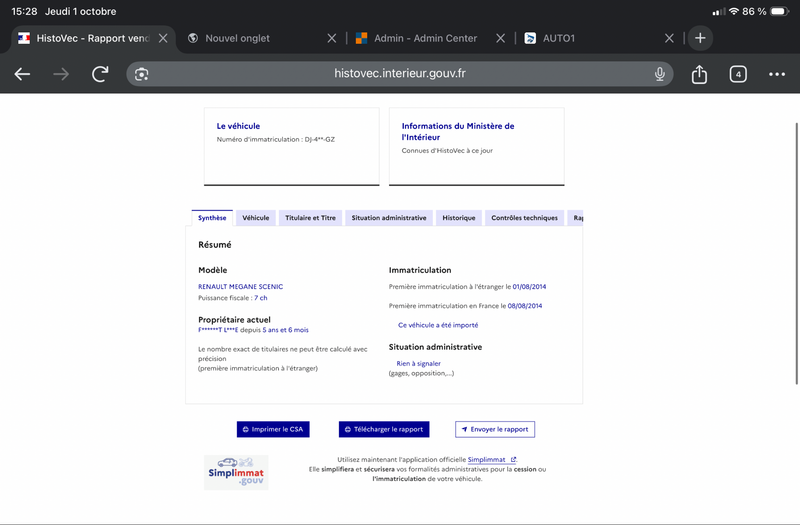Click the Simplimmat.gouv logo

click(x=236, y=472)
